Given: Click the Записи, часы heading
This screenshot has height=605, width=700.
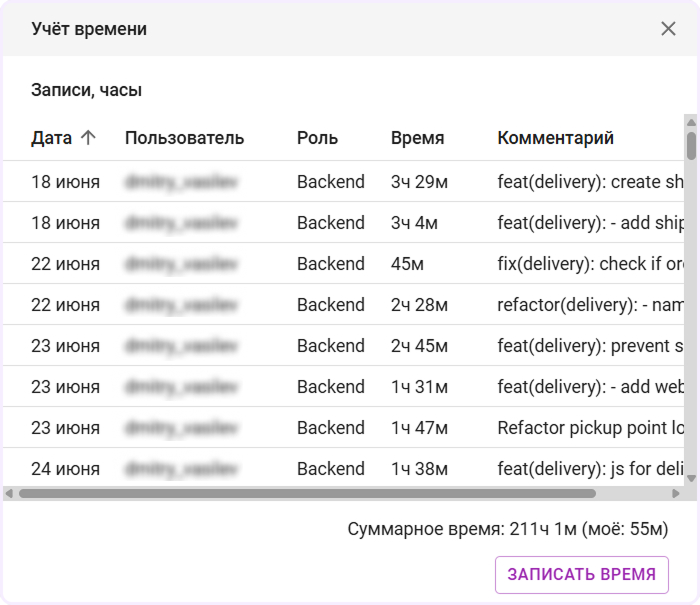Looking at the screenshot, I should 86,90.
